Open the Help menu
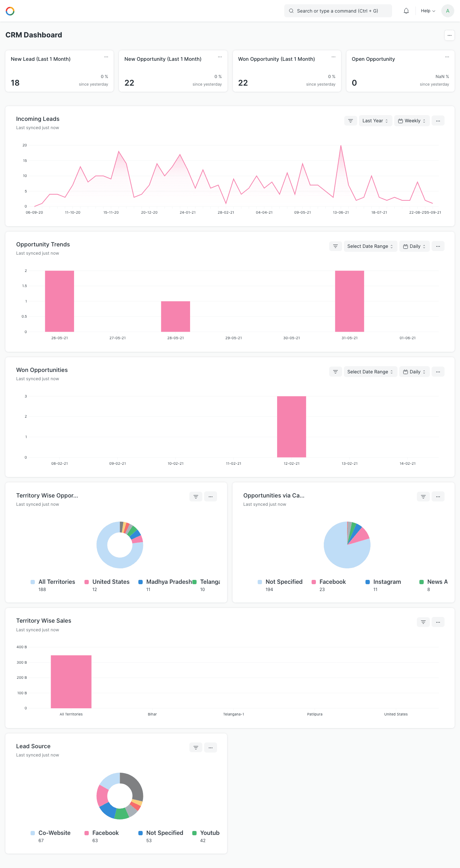 pyautogui.click(x=428, y=11)
